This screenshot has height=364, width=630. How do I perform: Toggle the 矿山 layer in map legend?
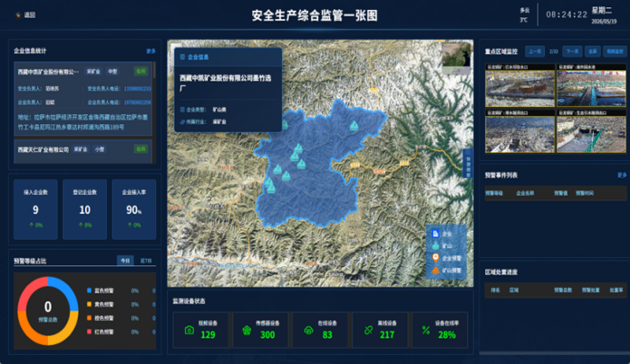coord(442,245)
